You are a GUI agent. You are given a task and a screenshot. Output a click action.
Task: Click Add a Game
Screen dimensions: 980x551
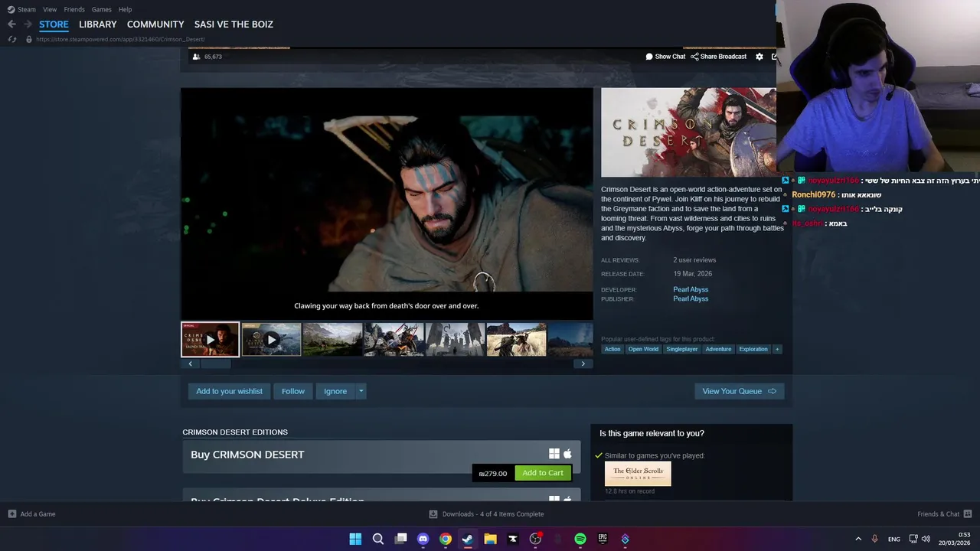coord(31,514)
